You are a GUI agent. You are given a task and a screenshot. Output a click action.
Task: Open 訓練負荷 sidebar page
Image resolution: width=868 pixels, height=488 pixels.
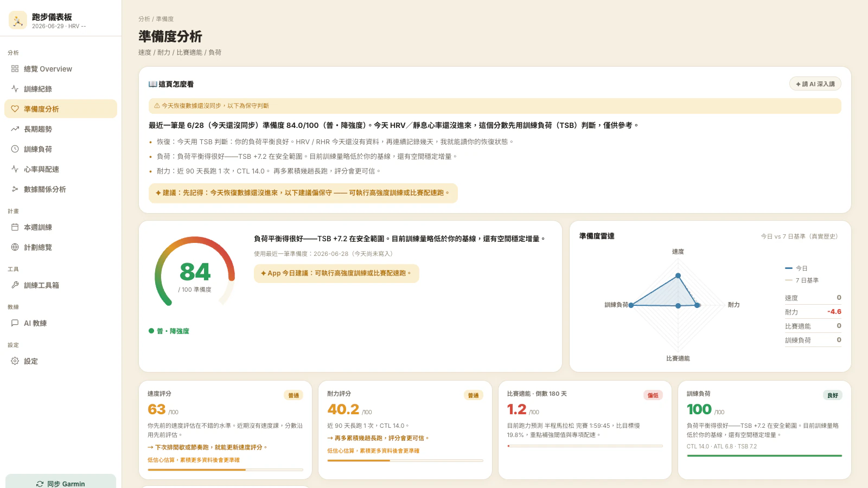tap(61, 149)
